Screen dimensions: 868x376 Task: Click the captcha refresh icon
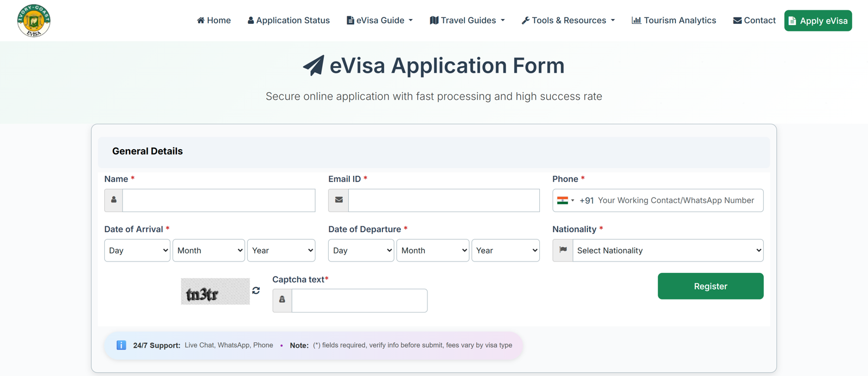[x=256, y=291]
